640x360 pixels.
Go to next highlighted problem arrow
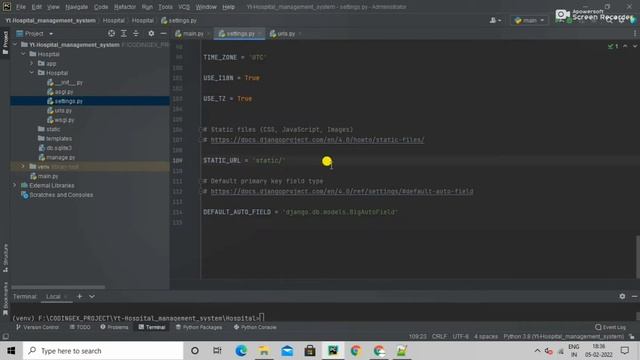pos(635,46)
